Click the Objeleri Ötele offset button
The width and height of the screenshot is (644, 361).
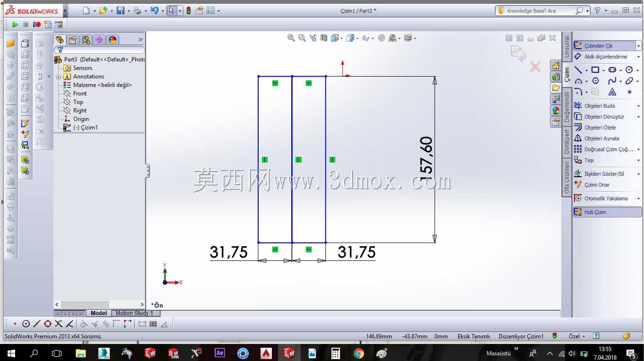pos(595,128)
